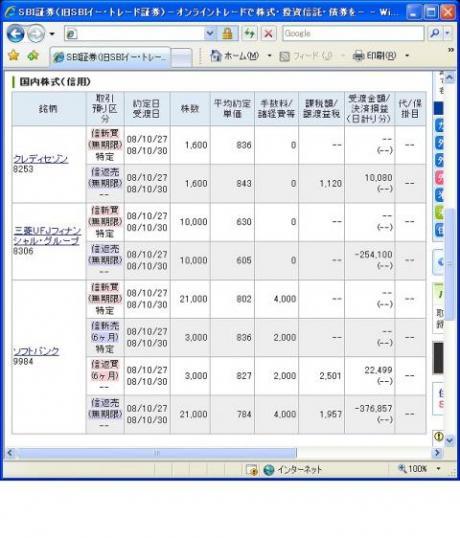
Task: Click the status bar privacy report icon
Action: 252,469
